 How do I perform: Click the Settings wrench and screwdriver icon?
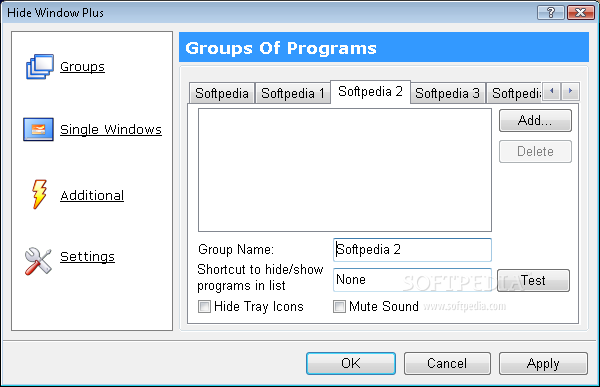pos(38,261)
